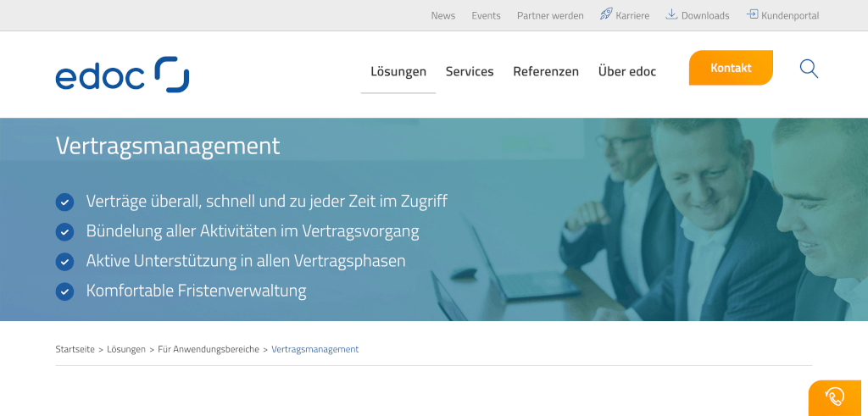This screenshot has width=868, height=416.
Task: Go to News page
Action: [442, 15]
